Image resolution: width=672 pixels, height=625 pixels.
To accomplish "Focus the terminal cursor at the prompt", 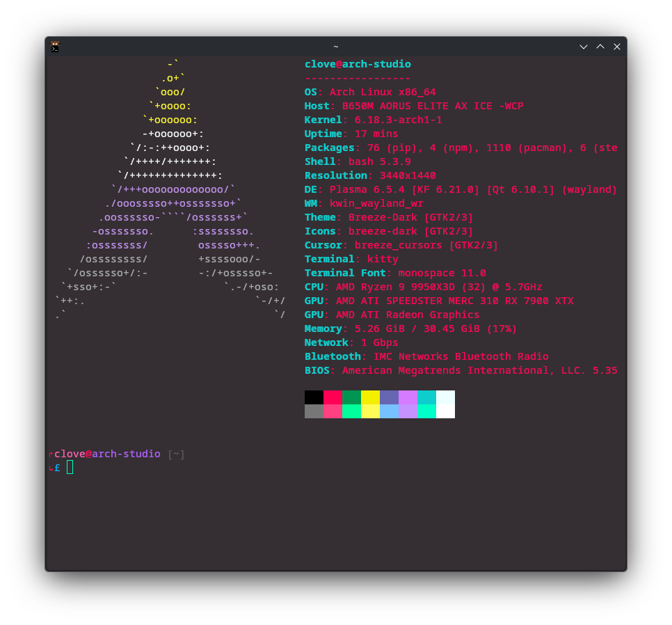I will tap(70, 468).
